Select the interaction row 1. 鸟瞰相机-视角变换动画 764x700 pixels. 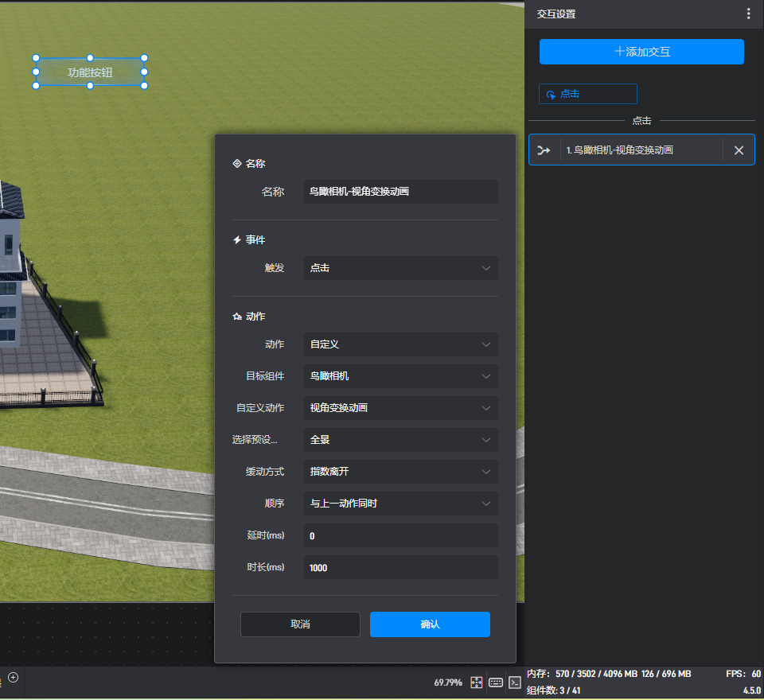point(641,150)
